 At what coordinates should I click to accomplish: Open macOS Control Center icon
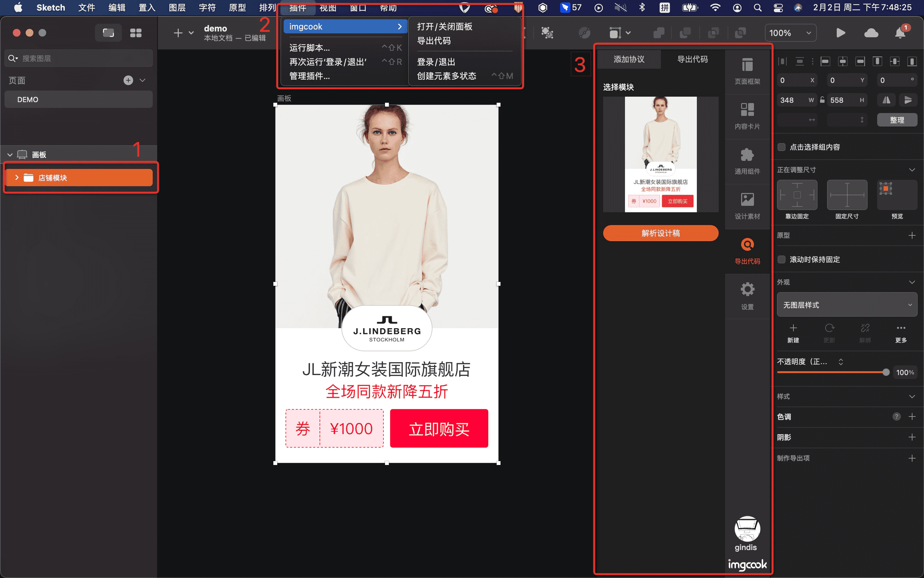click(x=778, y=8)
